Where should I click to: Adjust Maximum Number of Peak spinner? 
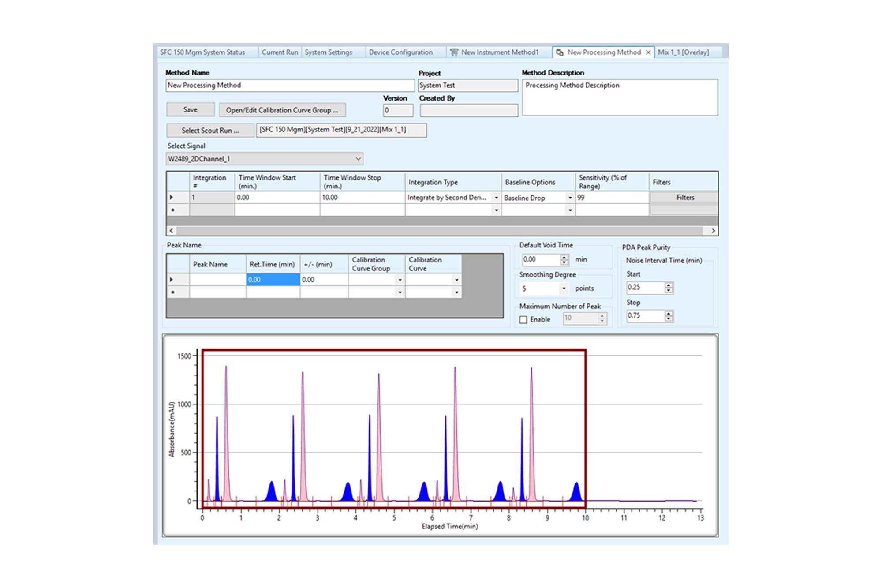coord(602,318)
